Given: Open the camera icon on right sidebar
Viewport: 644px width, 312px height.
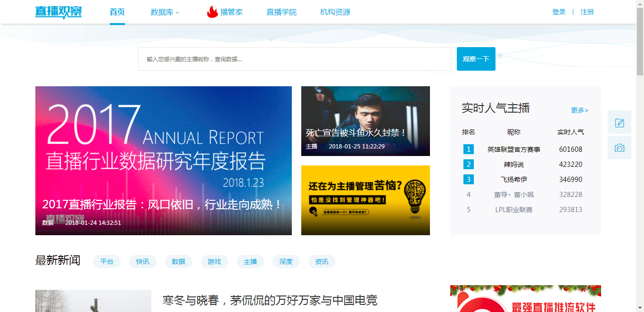Looking at the screenshot, I should coord(619,148).
